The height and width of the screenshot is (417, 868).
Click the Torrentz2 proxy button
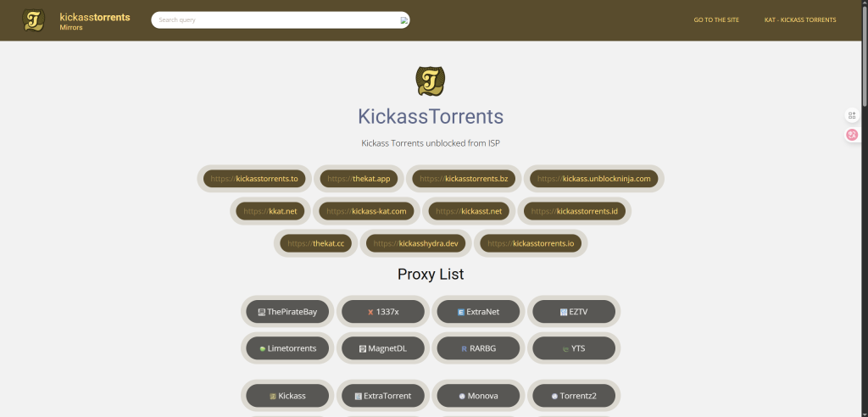tap(574, 396)
